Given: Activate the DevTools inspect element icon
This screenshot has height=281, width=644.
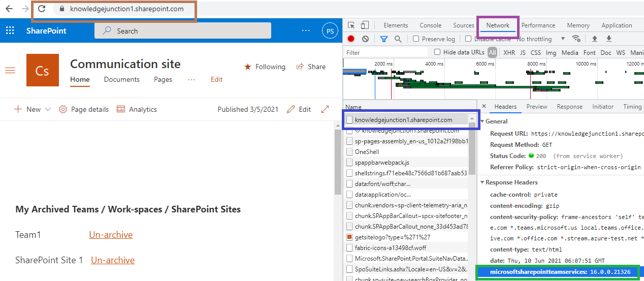Looking at the screenshot, I should (351, 25).
